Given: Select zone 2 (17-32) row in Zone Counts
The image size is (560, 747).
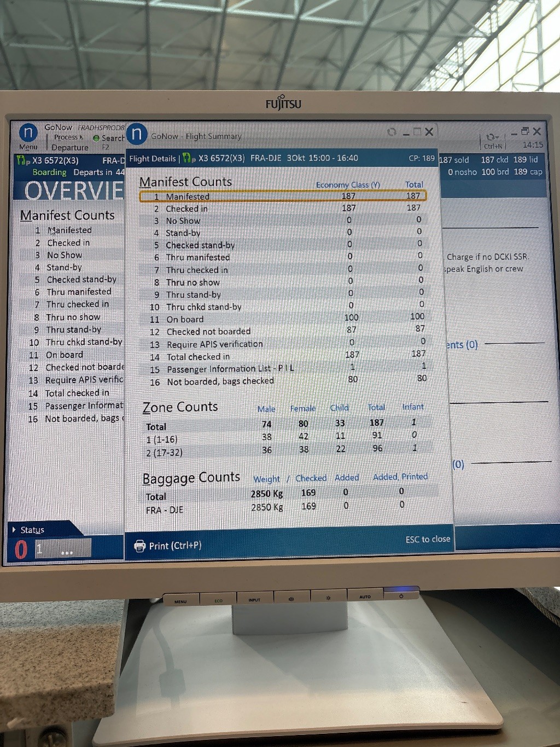Looking at the screenshot, I should pos(164,453).
